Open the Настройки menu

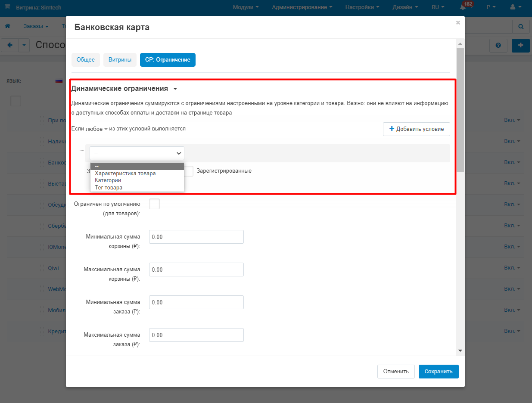pos(362,7)
